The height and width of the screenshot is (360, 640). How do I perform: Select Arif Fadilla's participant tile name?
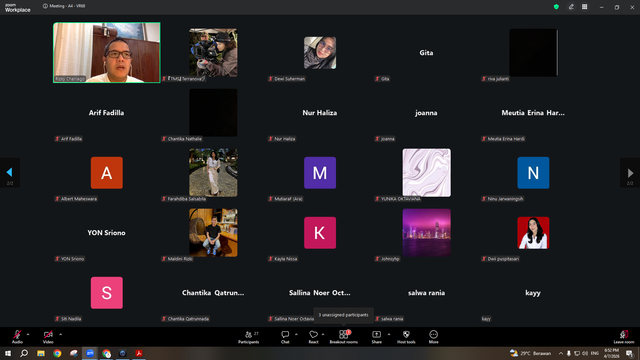pyautogui.click(x=107, y=113)
